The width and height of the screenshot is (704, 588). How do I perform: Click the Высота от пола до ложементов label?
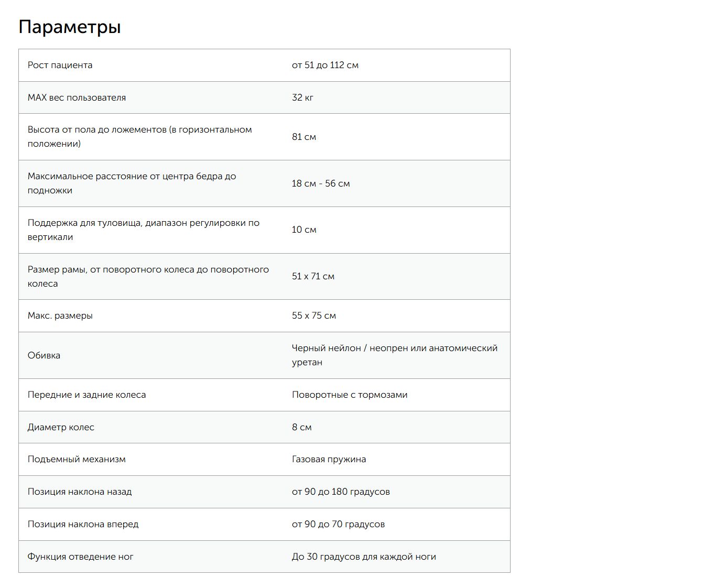[x=139, y=137]
